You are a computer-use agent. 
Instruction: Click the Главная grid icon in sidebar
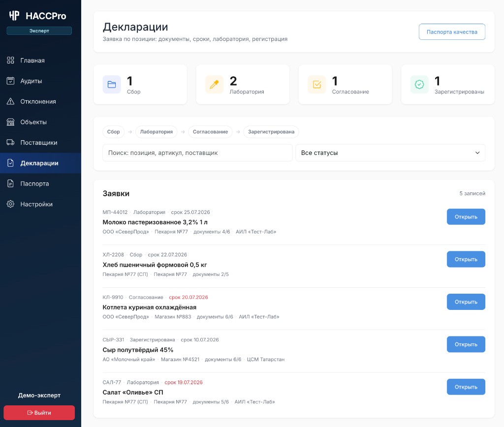click(x=11, y=60)
